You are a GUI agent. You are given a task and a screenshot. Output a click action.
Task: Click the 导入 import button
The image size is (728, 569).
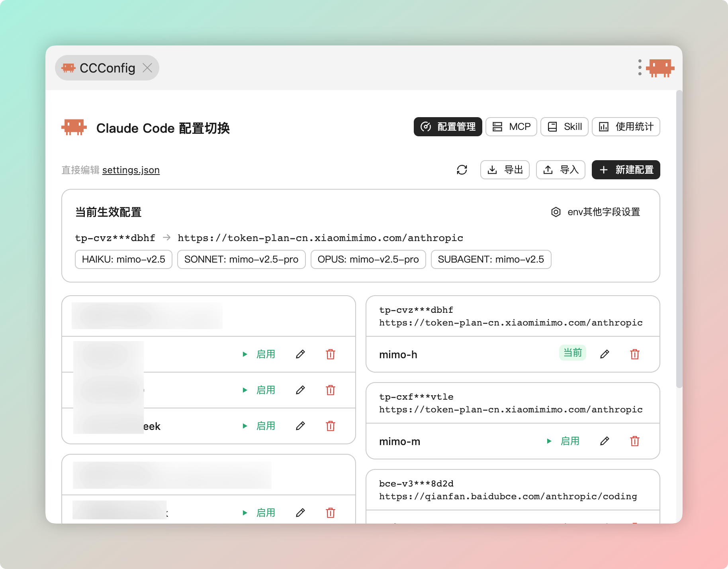tap(561, 170)
